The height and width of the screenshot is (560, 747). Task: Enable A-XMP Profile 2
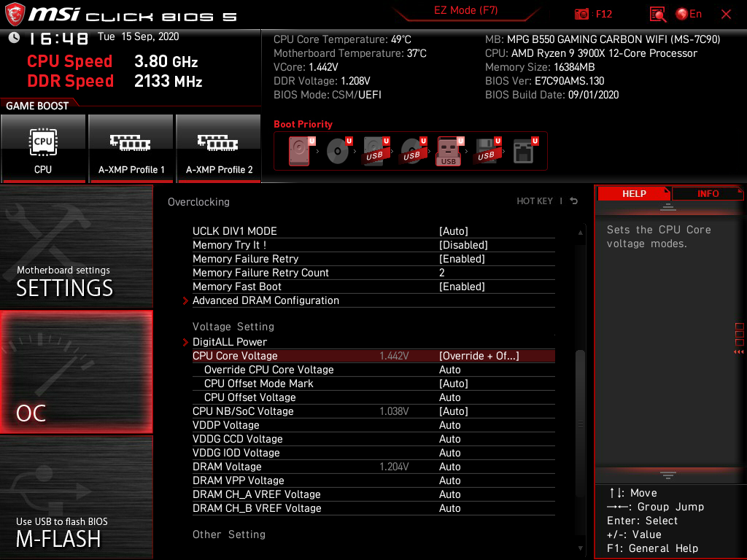219,149
